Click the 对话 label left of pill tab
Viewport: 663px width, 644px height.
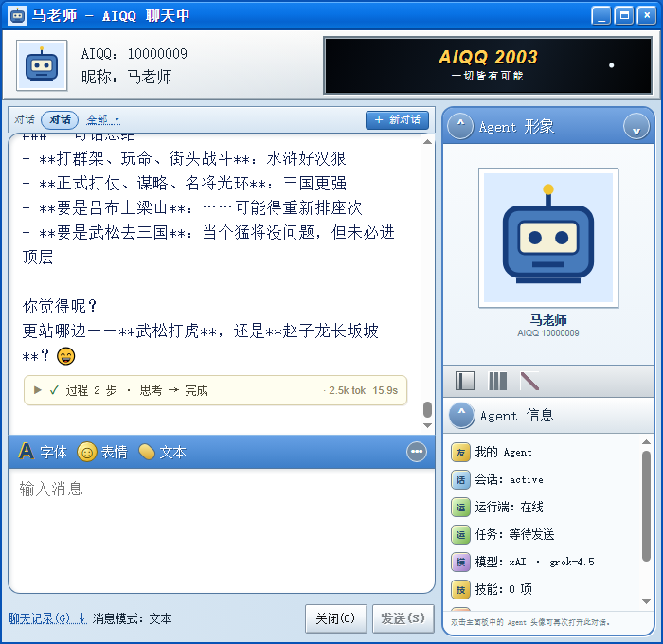(24, 119)
